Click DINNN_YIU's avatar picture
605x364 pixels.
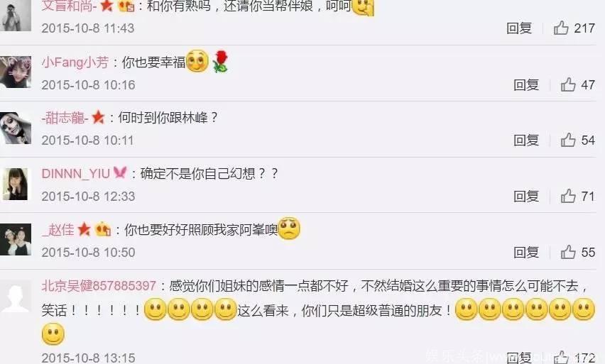(16, 184)
